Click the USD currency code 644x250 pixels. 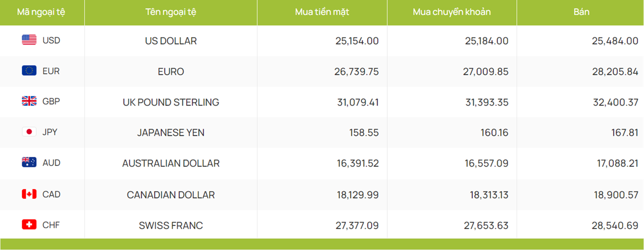coord(51,41)
